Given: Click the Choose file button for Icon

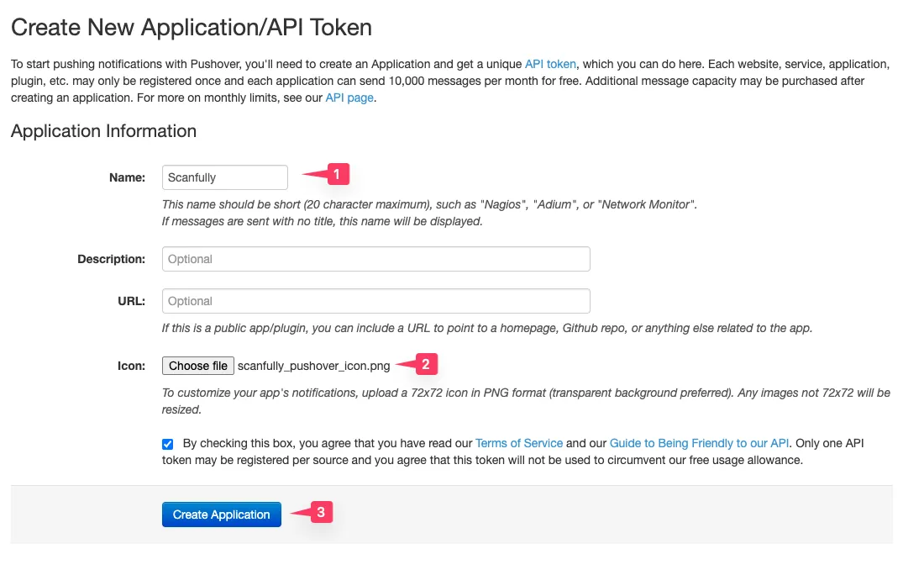Looking at the screenshot, I should pyautogui.click(x=198, y=366).
